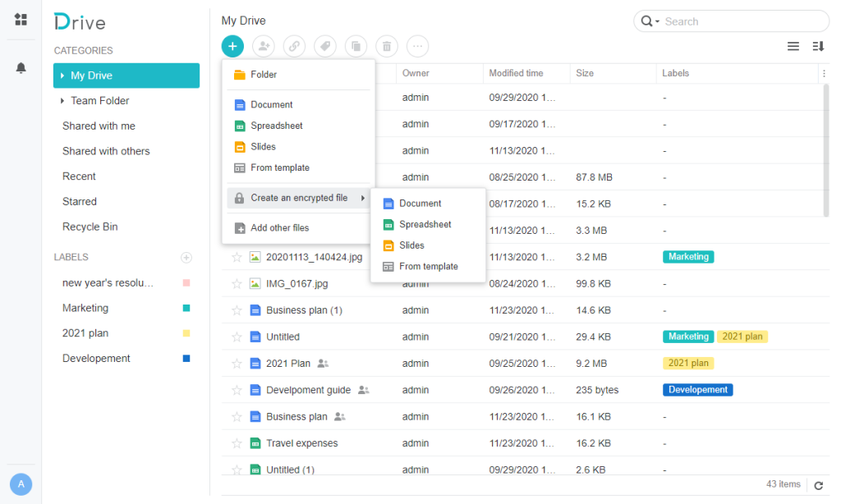Star the Develpoment guide document

click(237, 390)
